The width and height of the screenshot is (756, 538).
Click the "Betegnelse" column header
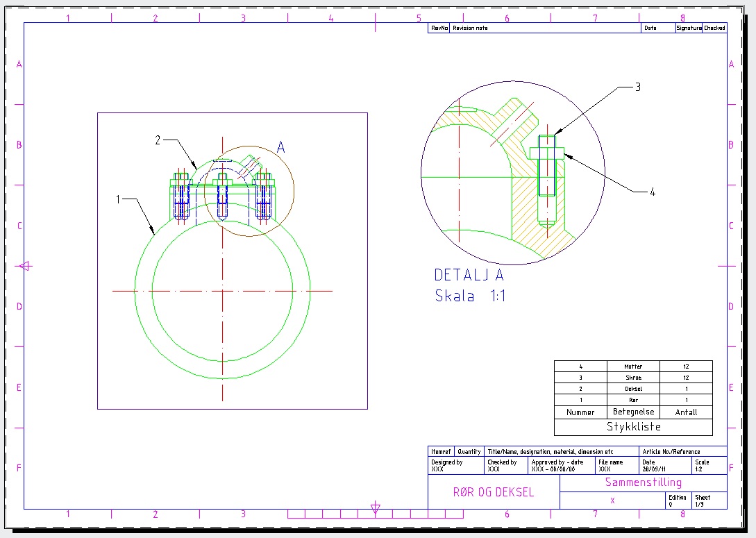click(x=634, y=412)
